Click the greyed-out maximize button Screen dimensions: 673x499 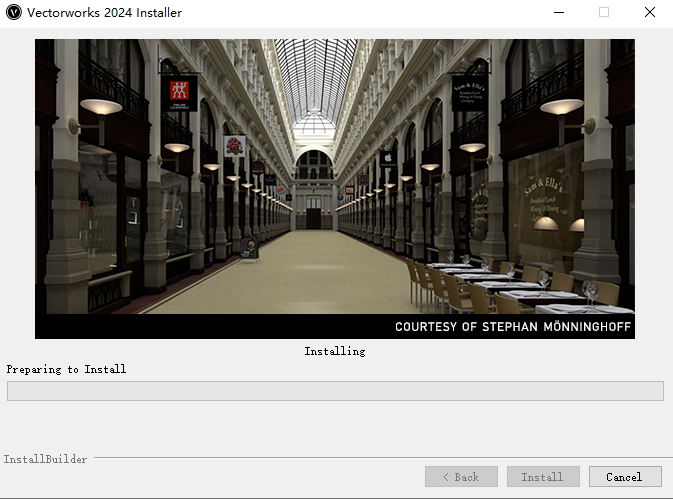pos(604,12)
